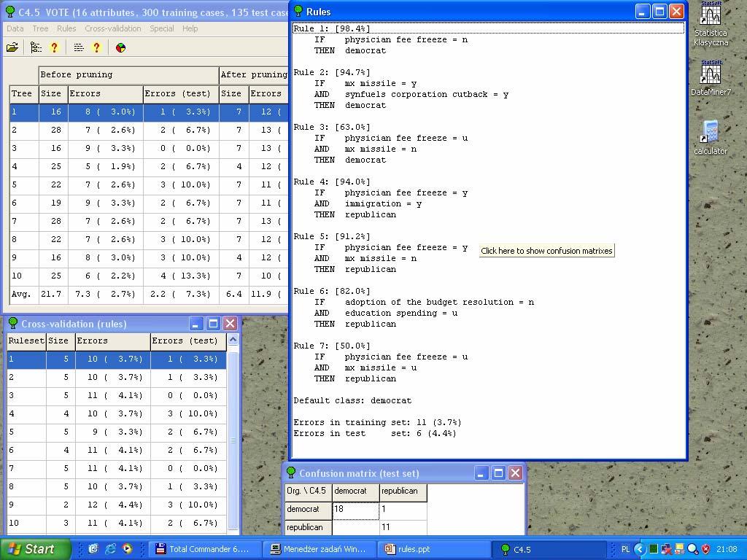Click the 'Before pruning' column group header
747x560 pixels.
(128, 75)
